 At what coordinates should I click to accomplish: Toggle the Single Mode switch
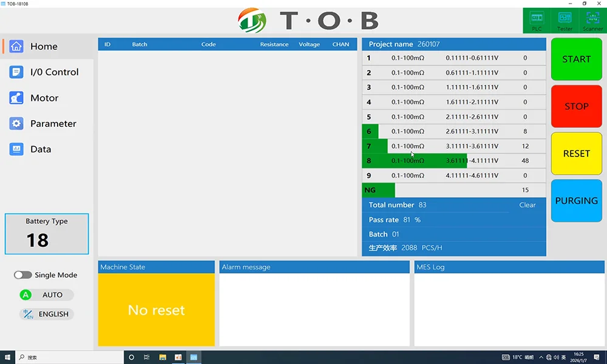[23, 275]
